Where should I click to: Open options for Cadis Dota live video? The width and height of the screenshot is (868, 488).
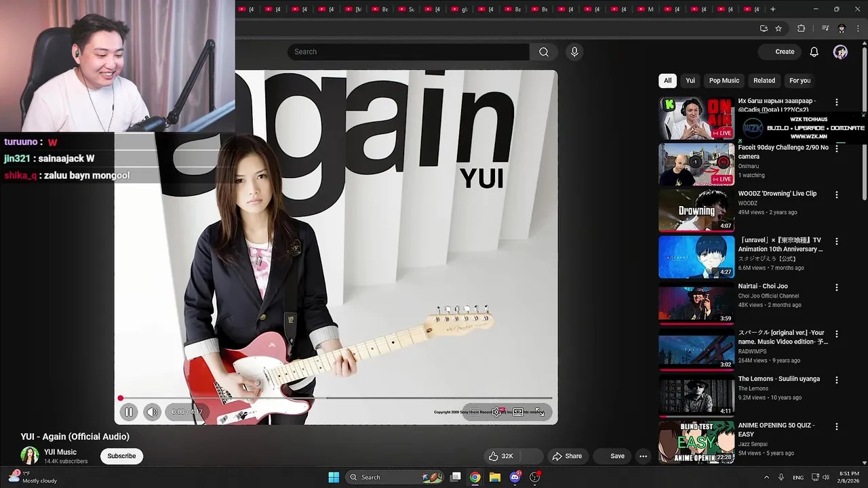click(x=836, y=102)
